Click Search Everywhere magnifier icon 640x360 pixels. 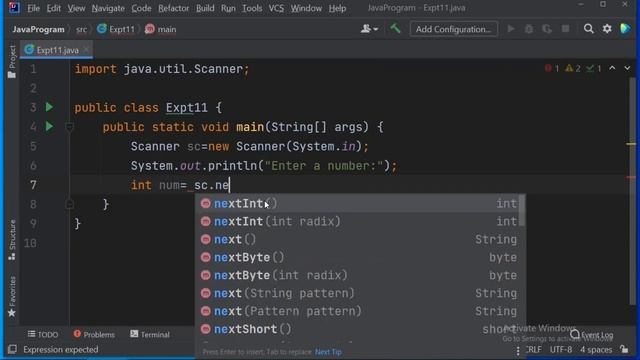point(589,29)
